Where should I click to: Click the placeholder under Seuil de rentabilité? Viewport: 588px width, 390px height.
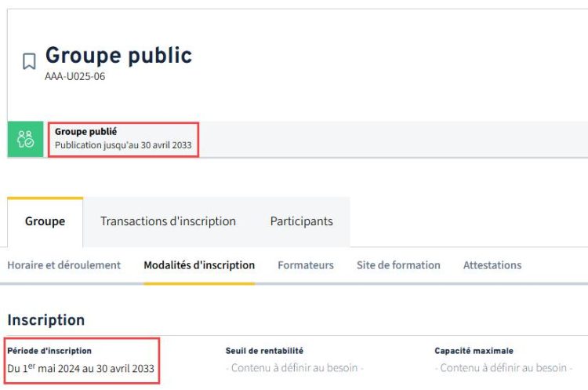(x=294, y=368)
